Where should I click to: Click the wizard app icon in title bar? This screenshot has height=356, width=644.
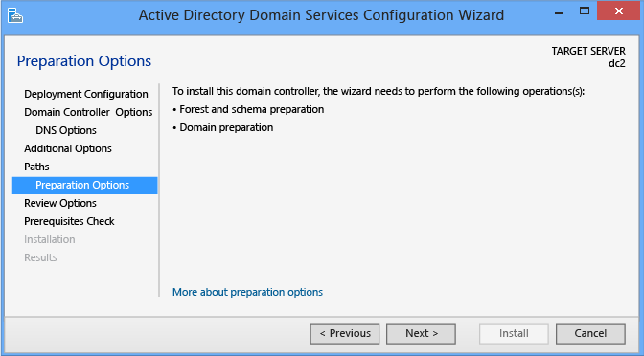(15, 15)
